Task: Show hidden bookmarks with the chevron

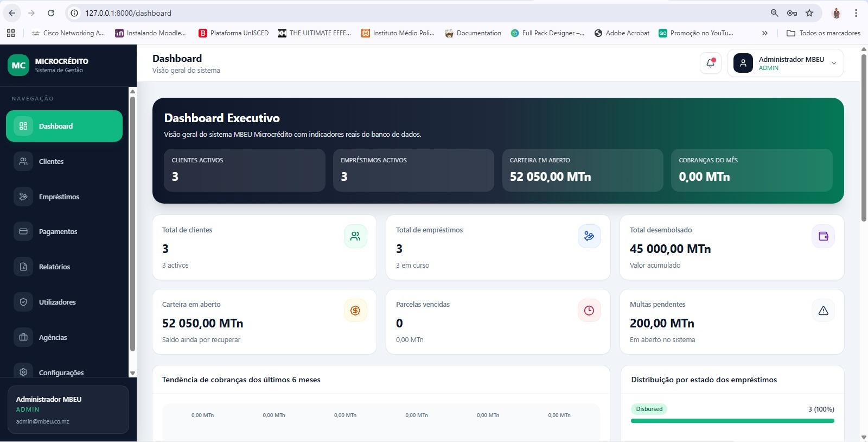Action: pos(764,33)
